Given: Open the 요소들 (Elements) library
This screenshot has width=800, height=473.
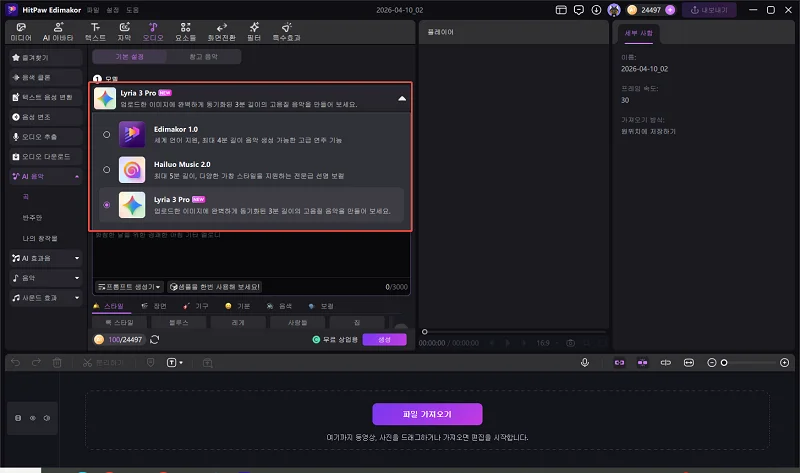Looking at the screenshot, I should pyautogui.click(x=186, y=32).
